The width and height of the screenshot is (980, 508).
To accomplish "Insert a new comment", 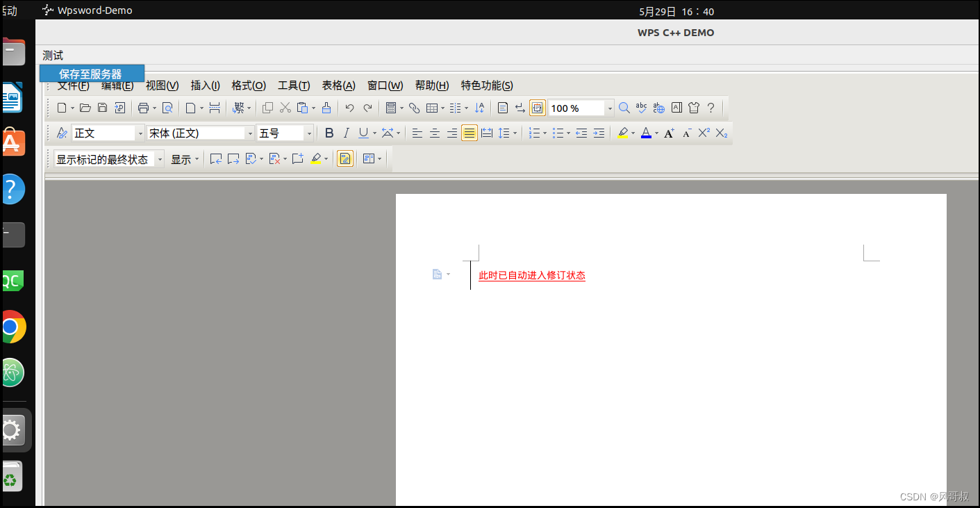I will (x=298, y=159).
